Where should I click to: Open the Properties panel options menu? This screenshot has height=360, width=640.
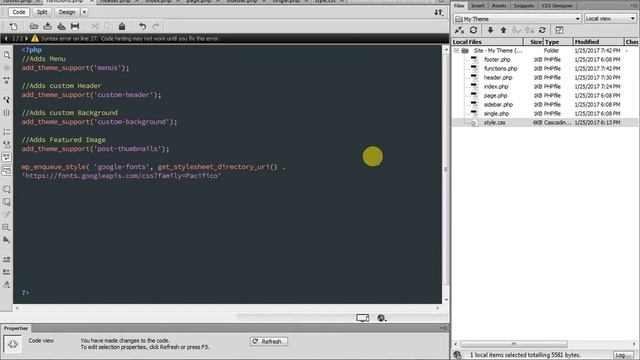(444, 328)
